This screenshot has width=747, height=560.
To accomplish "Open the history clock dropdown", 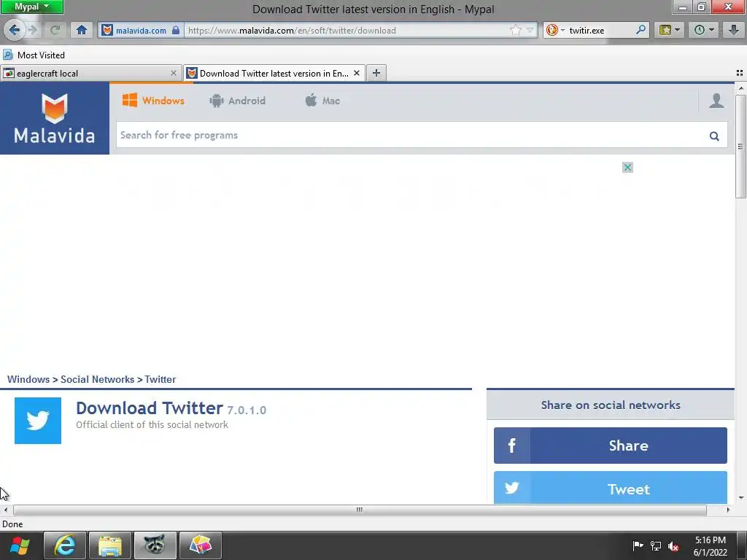I will (704, 31).
